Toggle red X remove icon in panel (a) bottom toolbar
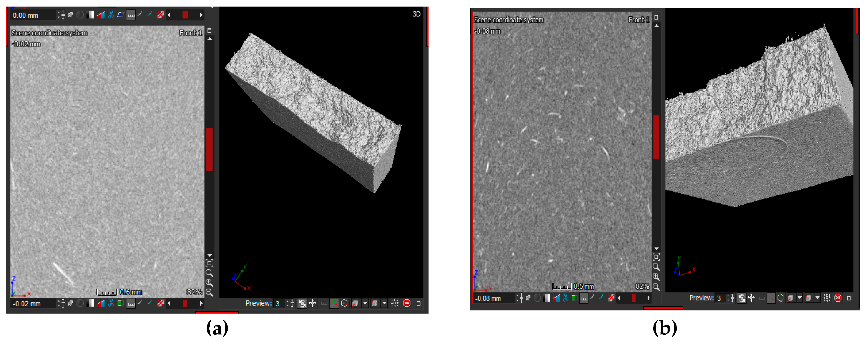The width and height of the screenshot is (868, 342). 160,303
